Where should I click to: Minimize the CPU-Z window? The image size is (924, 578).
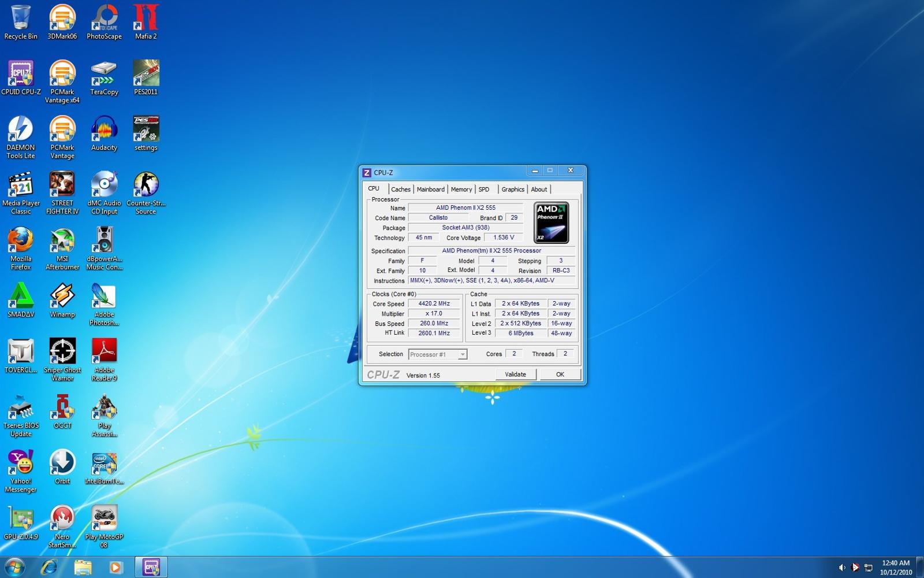535,171
